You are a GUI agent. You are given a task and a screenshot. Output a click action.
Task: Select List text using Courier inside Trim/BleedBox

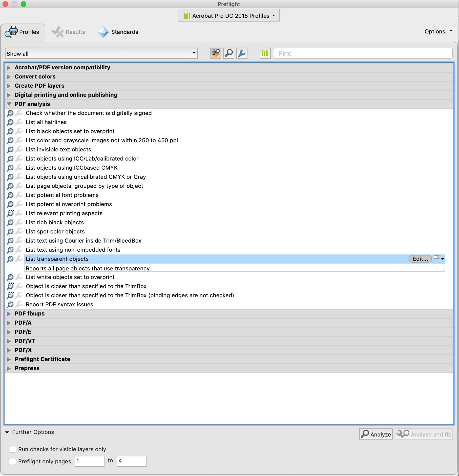click(x=84, y=241)
